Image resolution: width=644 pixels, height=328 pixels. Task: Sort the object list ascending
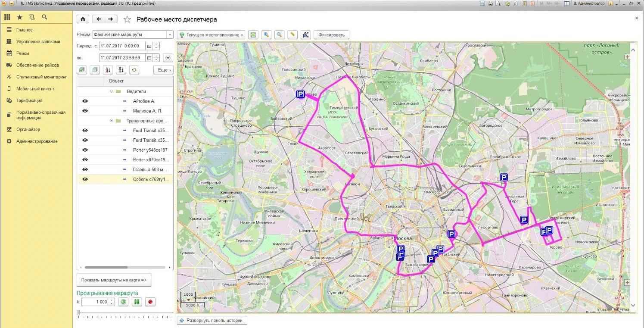coord(108,70)
